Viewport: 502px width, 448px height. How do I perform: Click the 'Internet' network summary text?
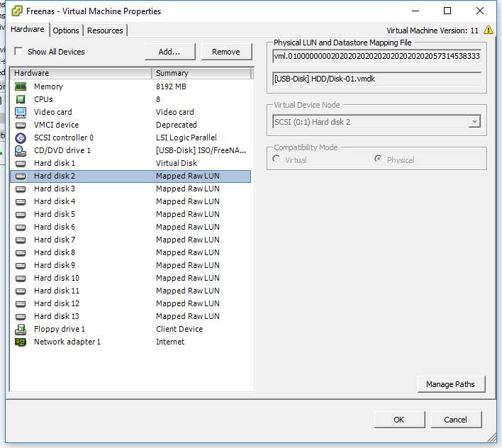coord(170,342)
